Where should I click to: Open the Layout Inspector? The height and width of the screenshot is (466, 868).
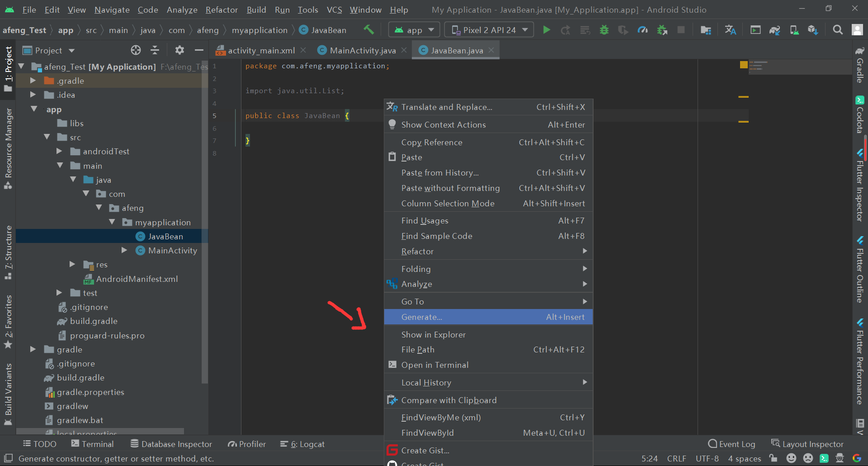click(807, 444)
